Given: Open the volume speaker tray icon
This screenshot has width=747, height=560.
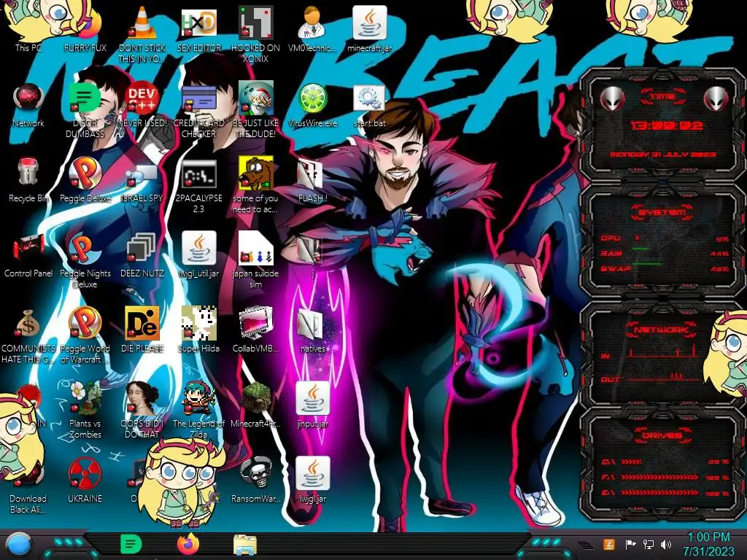Looking at the screenshot, I should (666, 544).
